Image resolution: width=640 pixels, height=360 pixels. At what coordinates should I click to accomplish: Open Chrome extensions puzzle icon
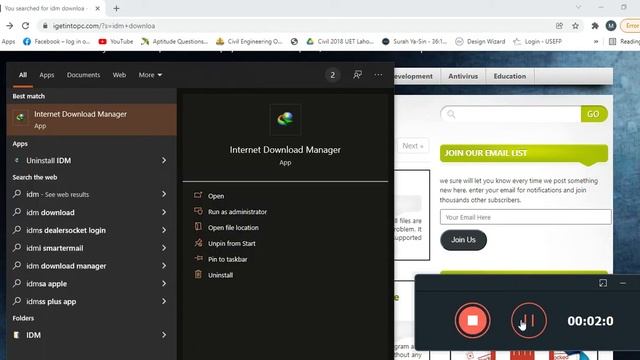tap(595, 26)
